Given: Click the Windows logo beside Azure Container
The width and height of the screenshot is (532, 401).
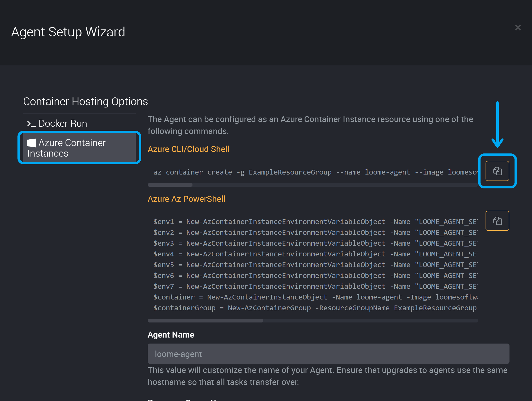Looking at the screenshot, I should point(32,143).
